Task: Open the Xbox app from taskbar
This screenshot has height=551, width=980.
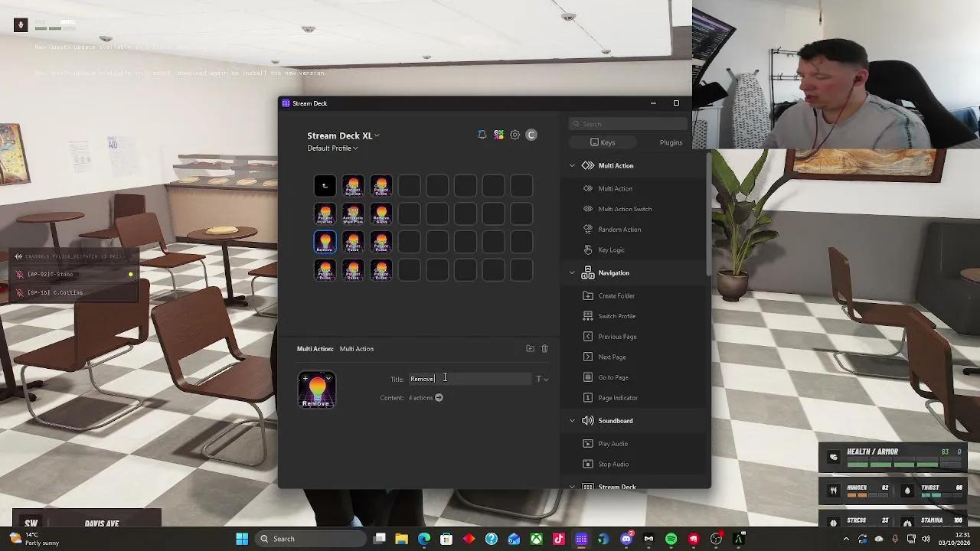Action: tap(537, 539)
